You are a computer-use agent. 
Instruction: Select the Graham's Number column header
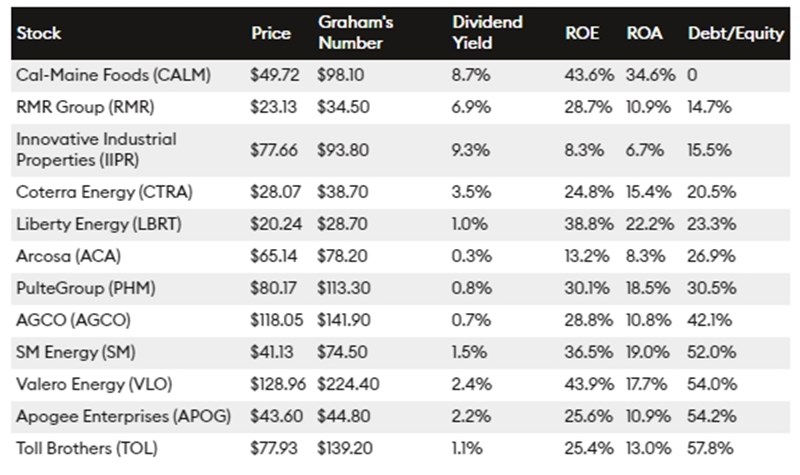352,33
